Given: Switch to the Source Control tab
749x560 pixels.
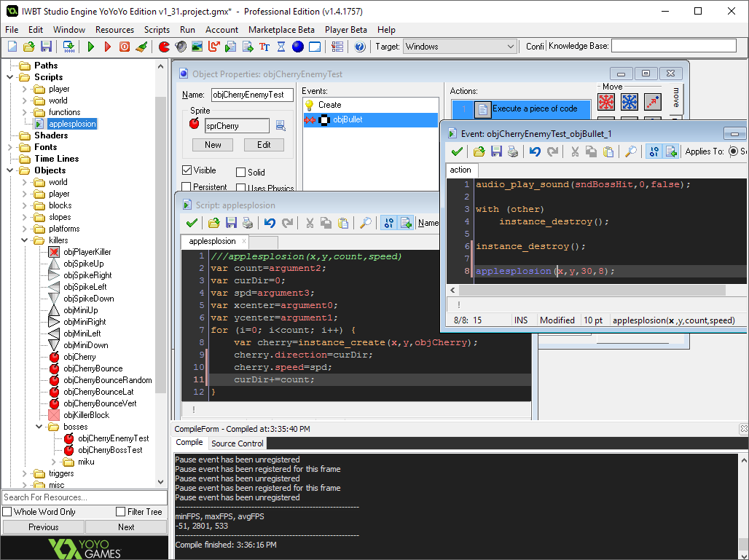Looking at the screenshot, I should point(238,443).
